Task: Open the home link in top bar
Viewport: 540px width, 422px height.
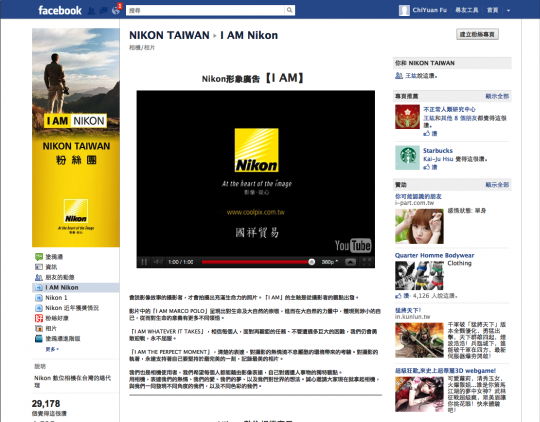Action: pos(492,10)
